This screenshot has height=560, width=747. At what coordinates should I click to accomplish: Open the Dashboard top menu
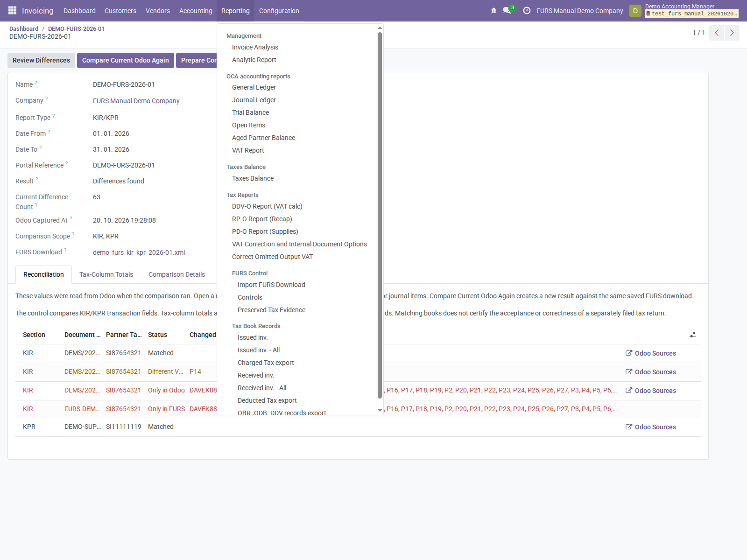[79, 11]
